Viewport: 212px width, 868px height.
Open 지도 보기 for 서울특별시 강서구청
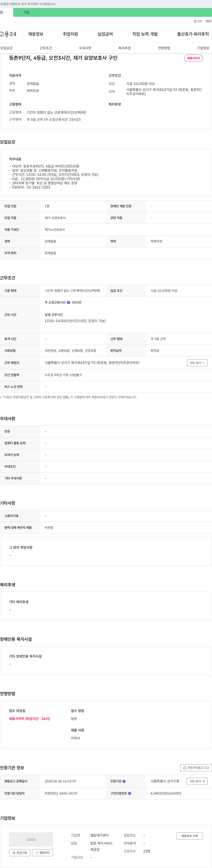[x=197, y=781]
